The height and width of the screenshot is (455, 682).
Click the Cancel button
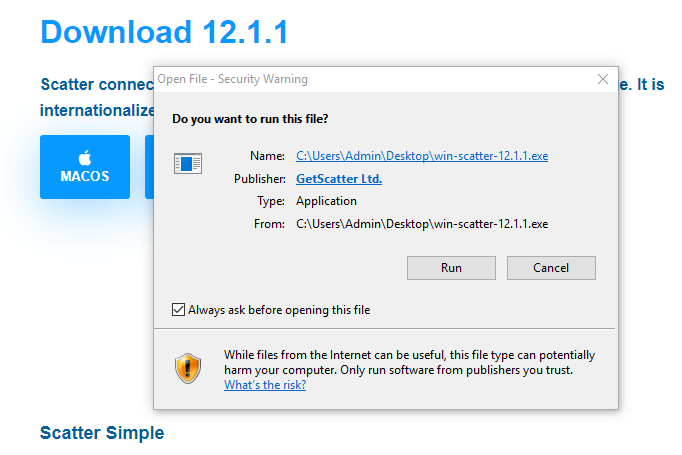tap(551, 268)
